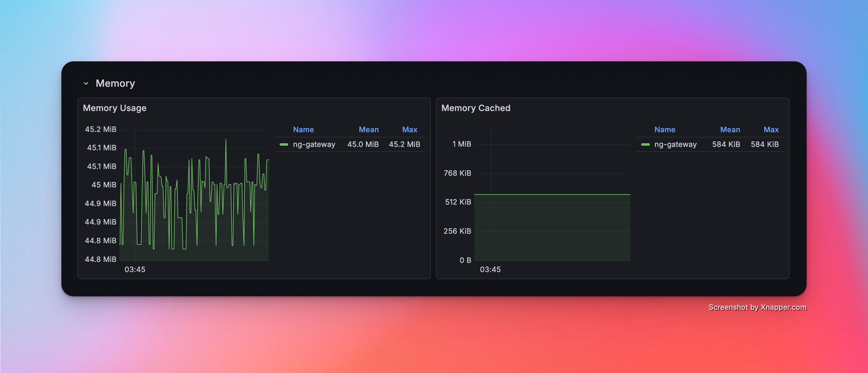Click ng-gateway color swatch in Memory Usage legend

point(284,144)
